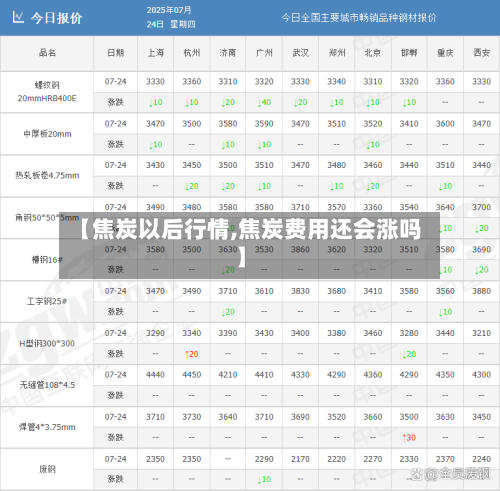Image resolution: width=500 pixels, height=491 pixels.
Task: Select the red ↑30 for 焊管 in 邯郸
Action: coord(409,438)
